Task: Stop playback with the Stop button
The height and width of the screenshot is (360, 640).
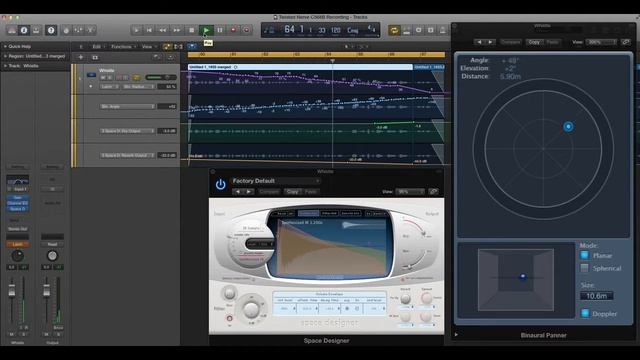Action: 191,30
